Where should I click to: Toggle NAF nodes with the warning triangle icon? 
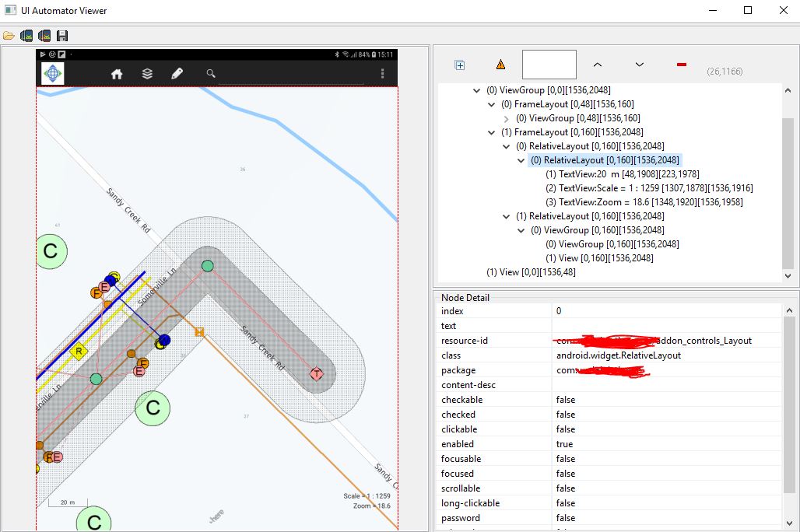click(500, 65)
